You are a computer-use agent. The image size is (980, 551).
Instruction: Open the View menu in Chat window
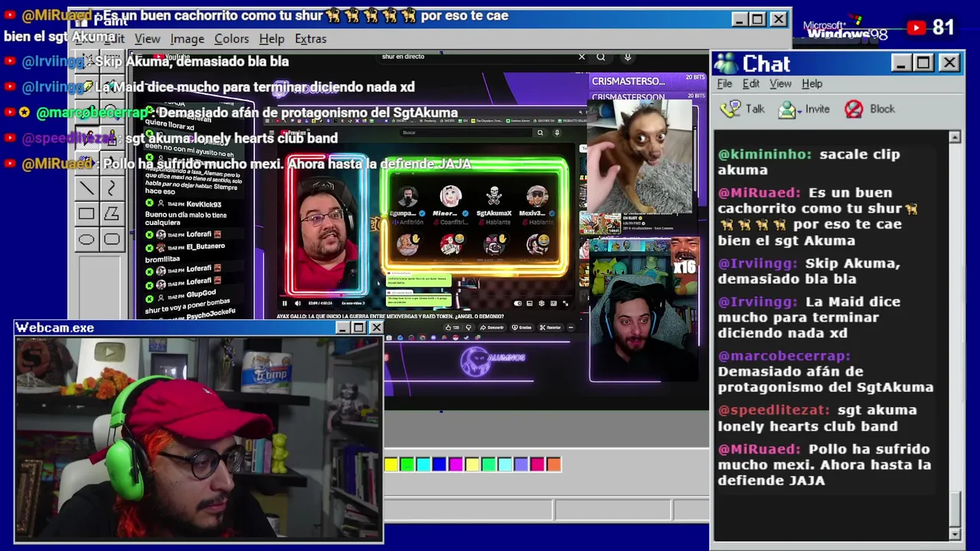[780, 83]
